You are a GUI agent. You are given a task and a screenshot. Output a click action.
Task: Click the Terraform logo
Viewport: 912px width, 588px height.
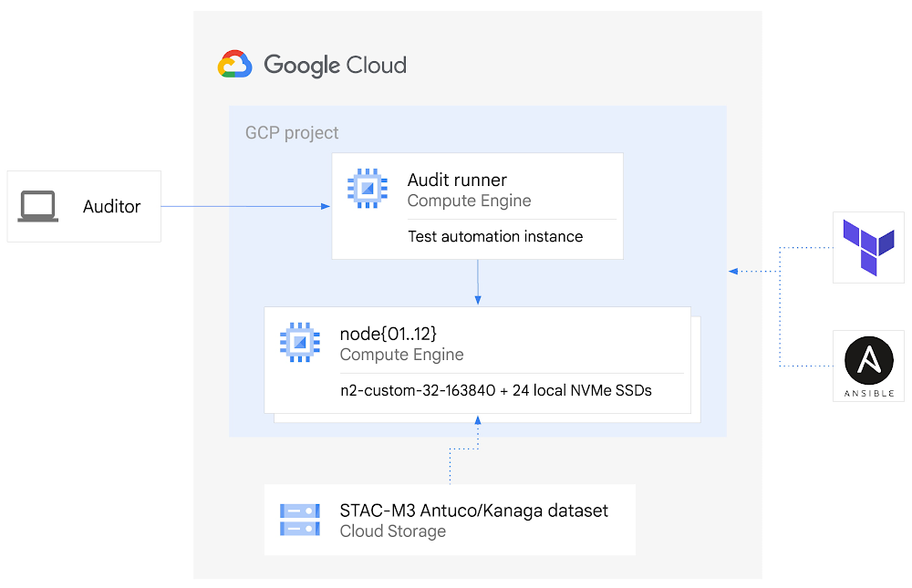(868, 248)
